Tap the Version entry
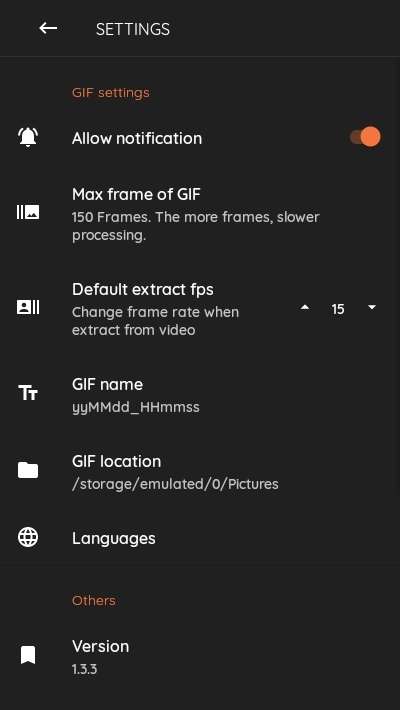Image resolution: width=400 pixels, height=710 pixels. 200,657
